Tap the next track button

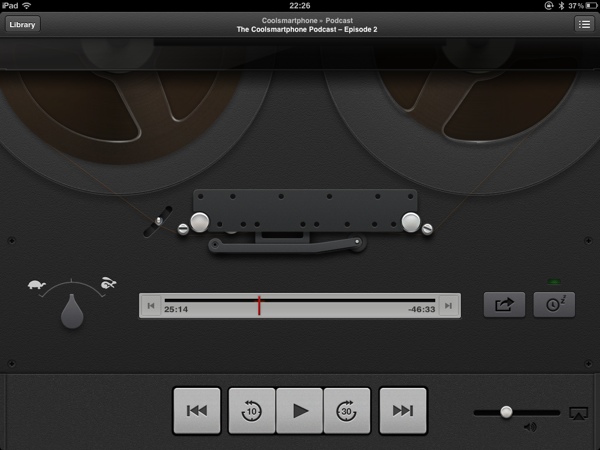click(x=403, y=411)
